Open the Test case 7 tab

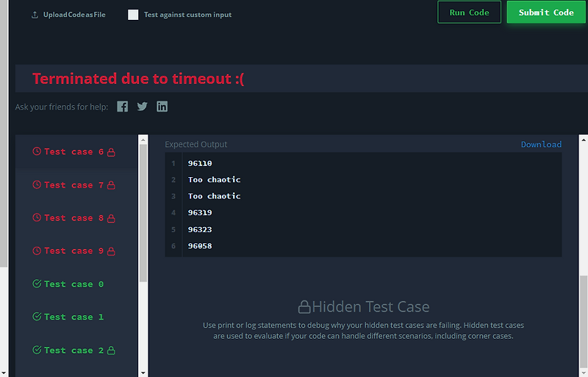(x=77, y=185)
